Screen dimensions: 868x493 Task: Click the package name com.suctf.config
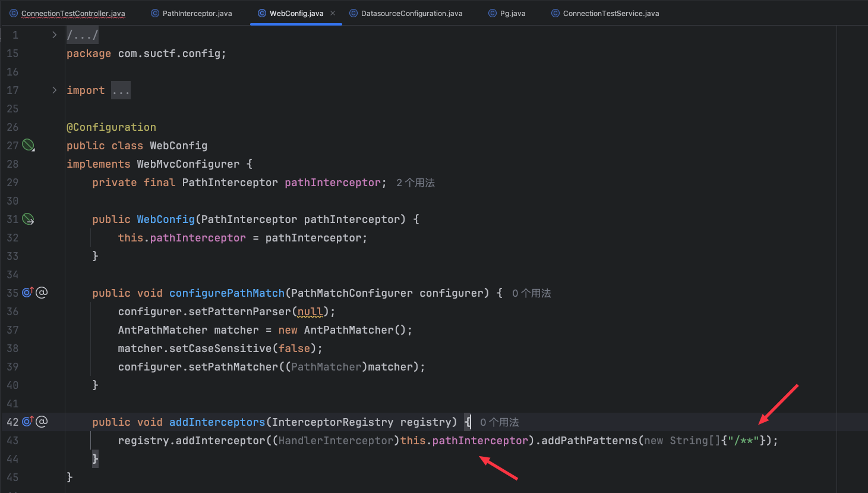click(x=169, y=54)
